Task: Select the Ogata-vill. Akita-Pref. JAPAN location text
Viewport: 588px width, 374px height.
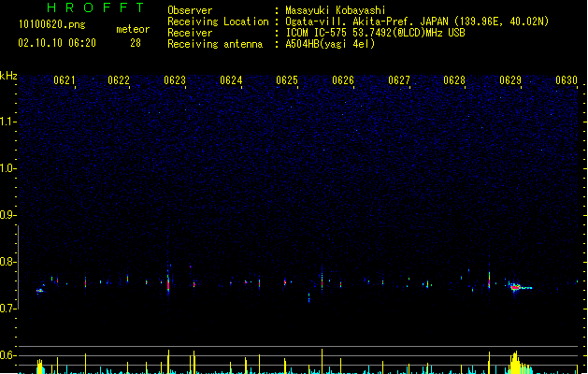Action: 417,22
